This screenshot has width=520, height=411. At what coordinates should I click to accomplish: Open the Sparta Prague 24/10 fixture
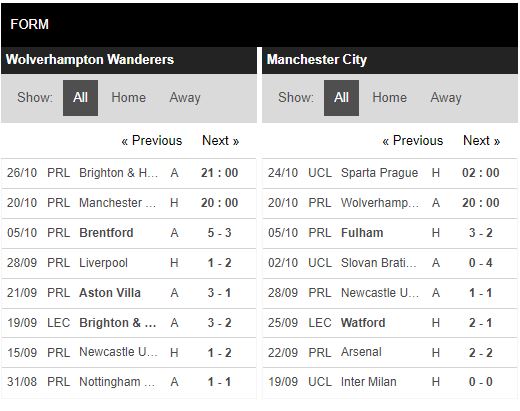click(x=390, y=173)
